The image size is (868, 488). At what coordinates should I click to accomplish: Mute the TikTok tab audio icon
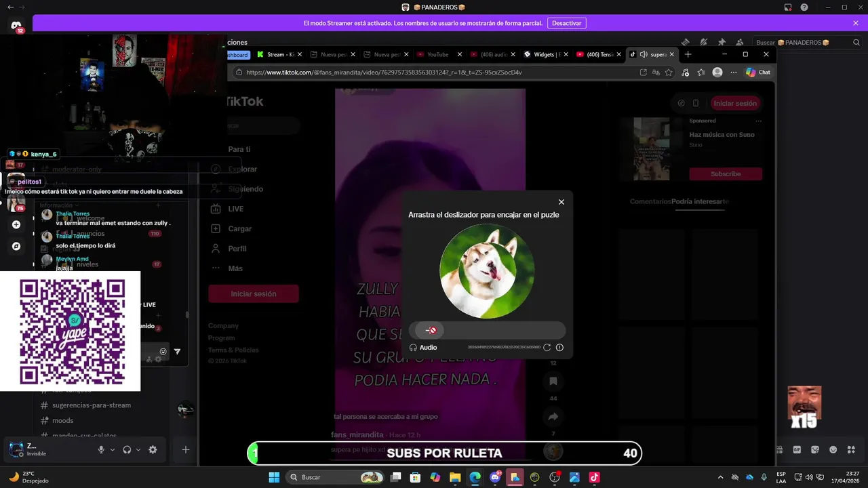[x=643, y=54]
